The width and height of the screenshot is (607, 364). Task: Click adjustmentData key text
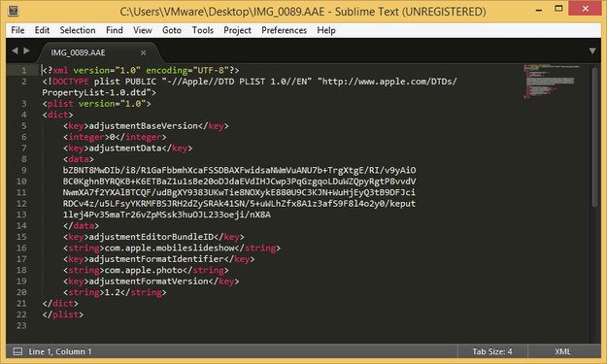125,149
